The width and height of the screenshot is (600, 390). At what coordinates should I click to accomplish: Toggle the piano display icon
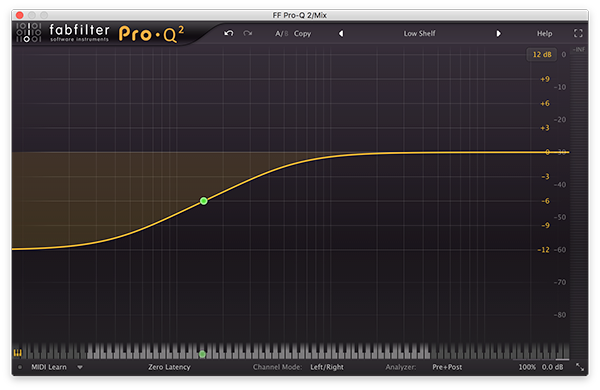tap(18, 352)
